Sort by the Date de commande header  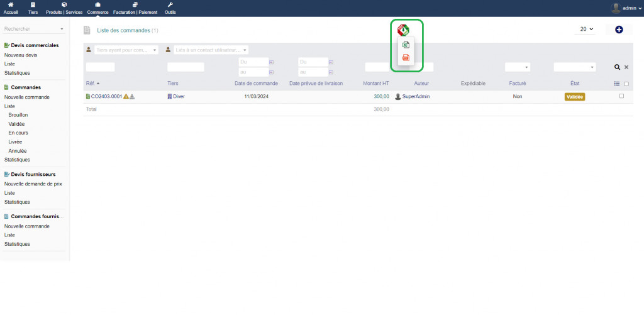tap(256, 84)
